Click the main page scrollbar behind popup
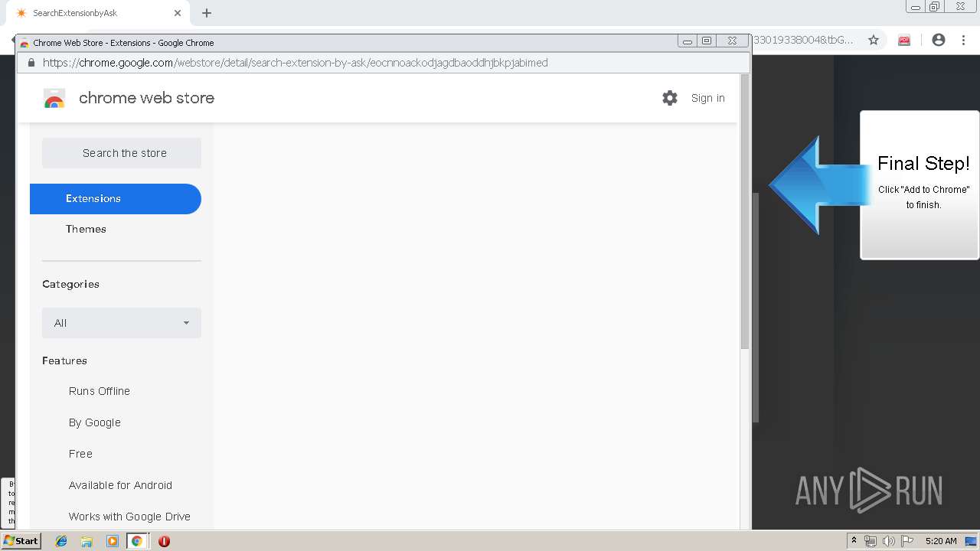The image size is (980, 551). [756, 306]
